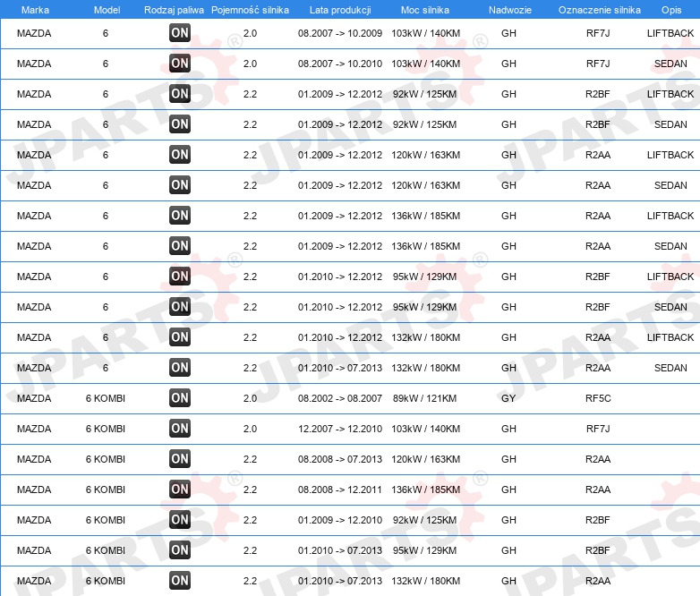Click ON icon in 6 KOMBI 95kW/129KM row
Viewport: 700px width, 596px height.
click(180, 549)
